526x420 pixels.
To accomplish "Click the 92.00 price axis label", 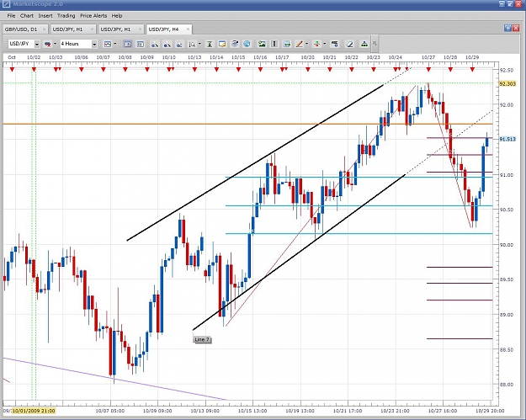I will 506,105.
